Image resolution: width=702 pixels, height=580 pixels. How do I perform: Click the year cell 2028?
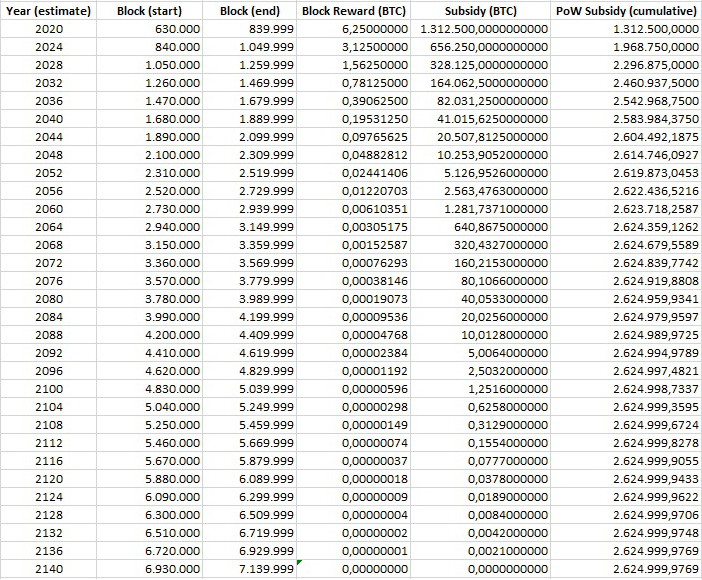pos(48,65)
